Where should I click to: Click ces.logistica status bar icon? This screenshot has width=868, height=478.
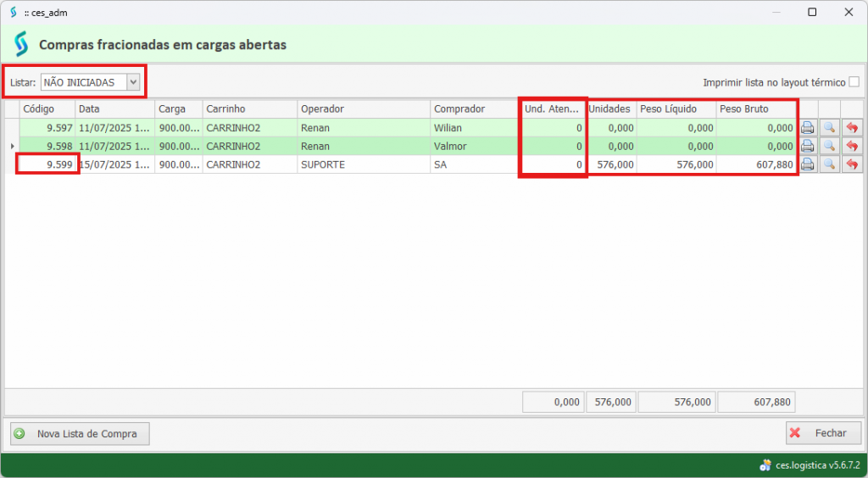(765, 465)
